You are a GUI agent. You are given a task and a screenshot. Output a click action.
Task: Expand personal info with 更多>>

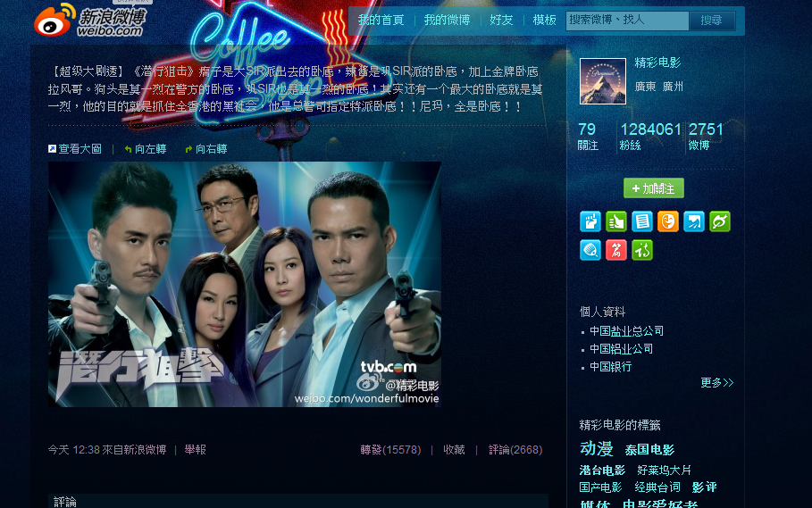(716, 383)
